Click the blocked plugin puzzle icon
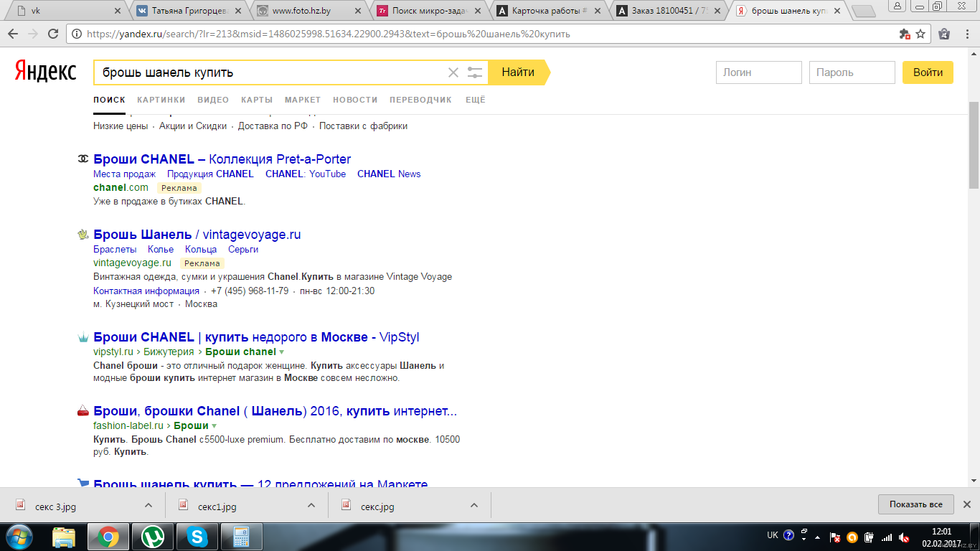The width and height of the screenshot is (980, 551). point(905,34)
